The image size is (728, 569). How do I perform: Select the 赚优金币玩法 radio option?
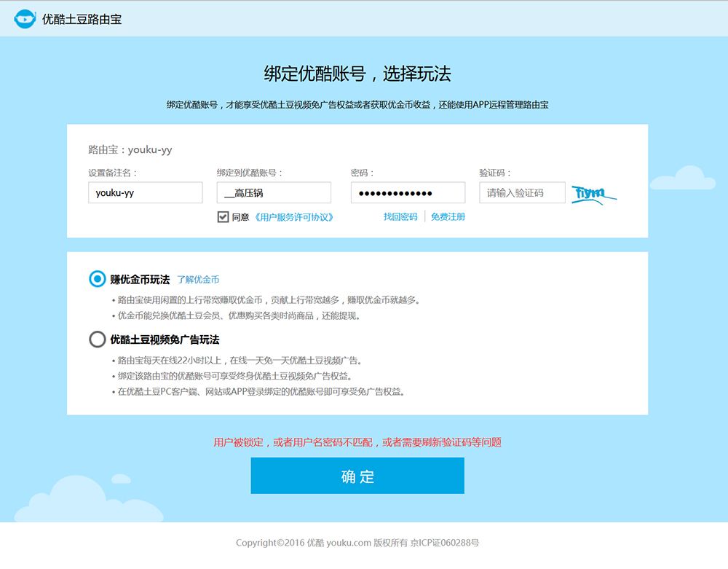click(97, 279)
